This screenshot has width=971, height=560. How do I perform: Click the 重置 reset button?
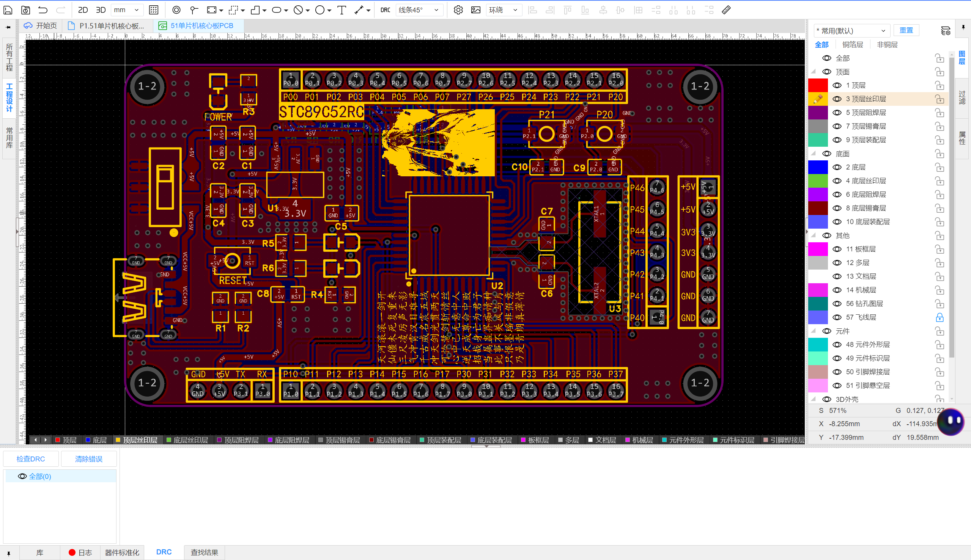906,30
